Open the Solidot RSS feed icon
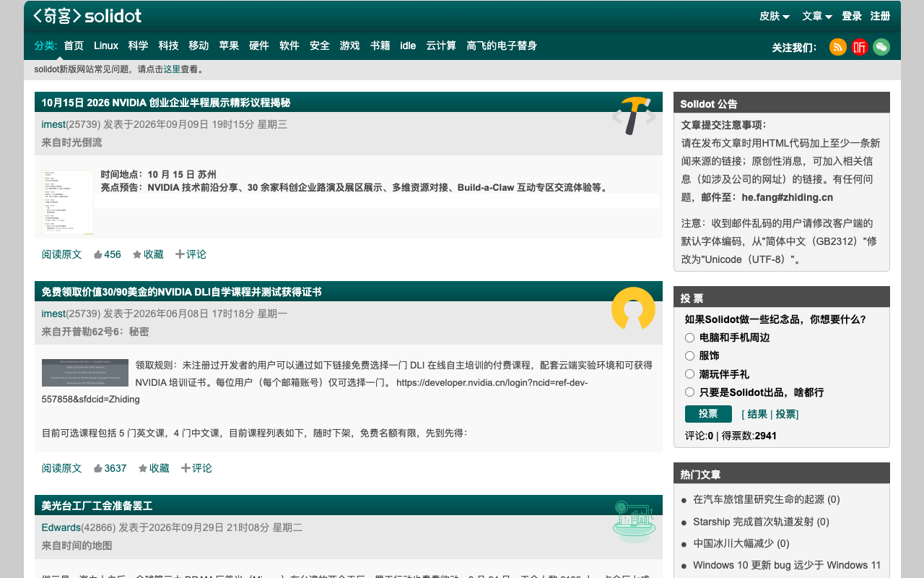Screen dimensions: 924x578 pos(838,47)
